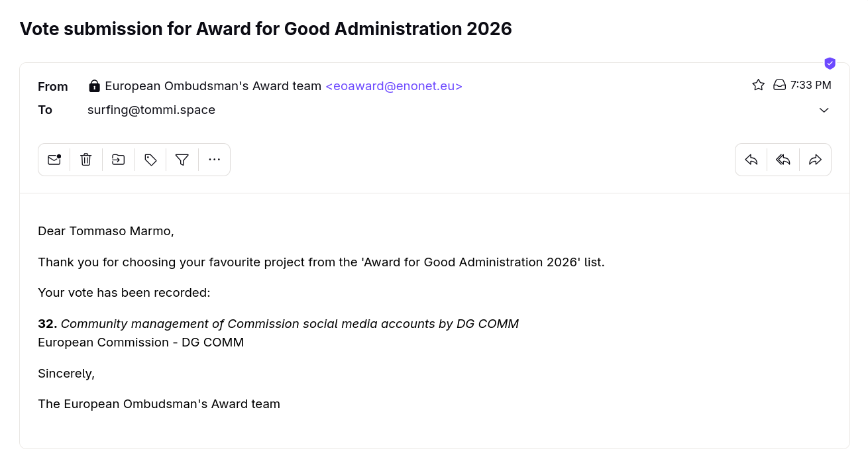Viewport: 868px width, 473px height.
Task: Expand message details with the chevron
Action: 824,110
